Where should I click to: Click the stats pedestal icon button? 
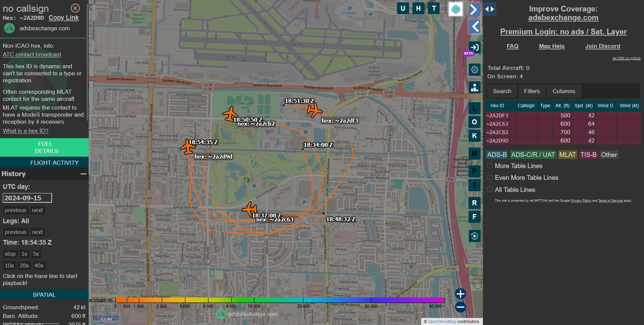click(x=475, y=87)
